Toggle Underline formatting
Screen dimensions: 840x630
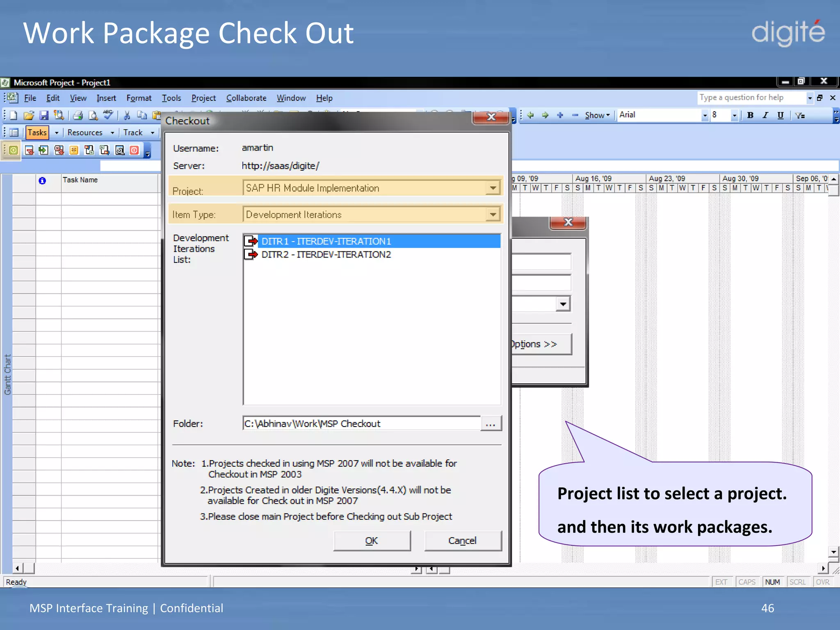coord(781,115)
